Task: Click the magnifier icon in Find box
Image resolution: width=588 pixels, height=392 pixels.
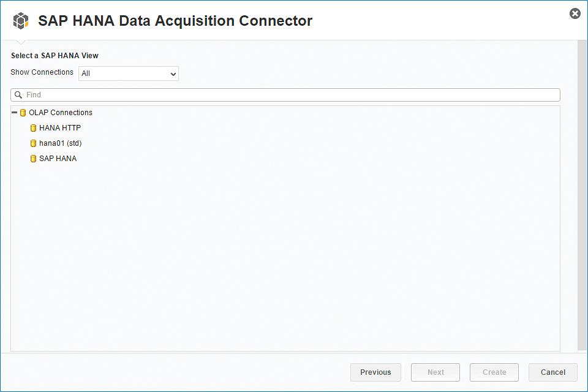Action: click(18, 95)
